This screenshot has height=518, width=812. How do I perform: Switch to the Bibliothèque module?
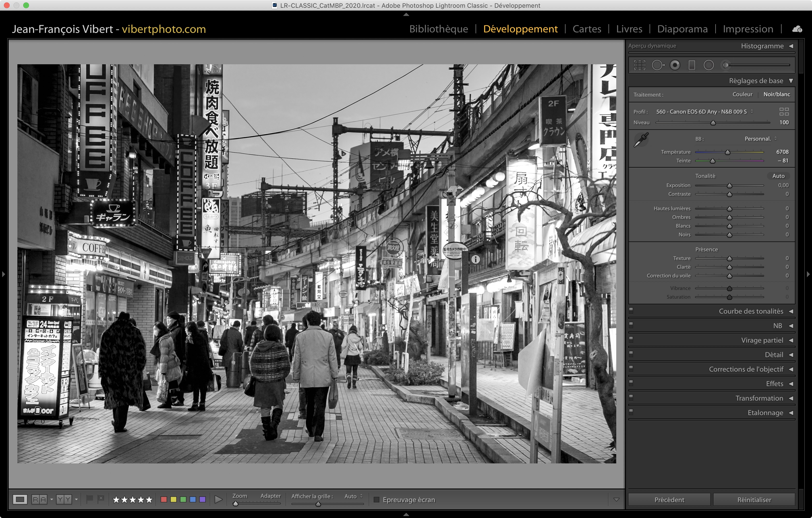tap(438, 29)
